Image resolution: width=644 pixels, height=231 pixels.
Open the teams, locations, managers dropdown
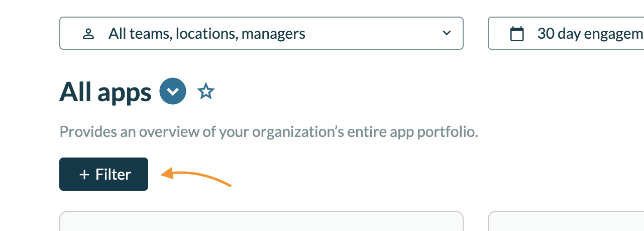[x=261, y=34]
